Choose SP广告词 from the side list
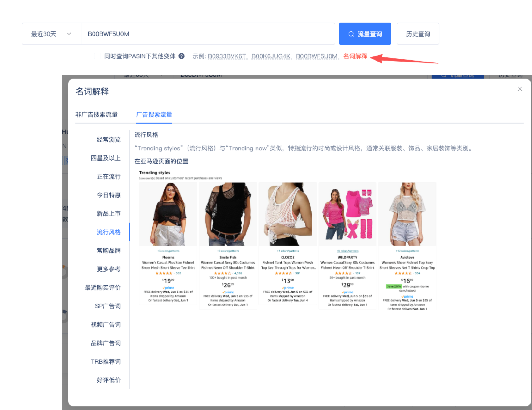This screenshot has height=410, width=532. [x=108, y=306]
